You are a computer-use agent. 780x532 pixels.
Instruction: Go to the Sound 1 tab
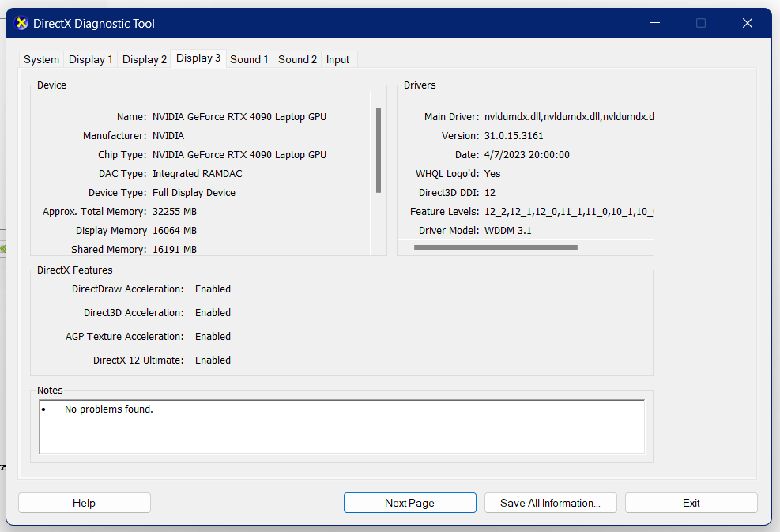pos(249,59)
